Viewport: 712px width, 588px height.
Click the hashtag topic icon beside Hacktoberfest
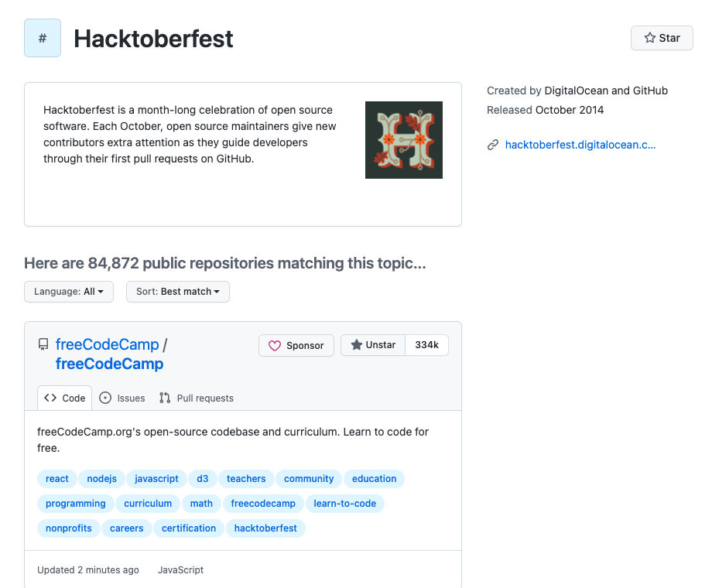point(43,38)
